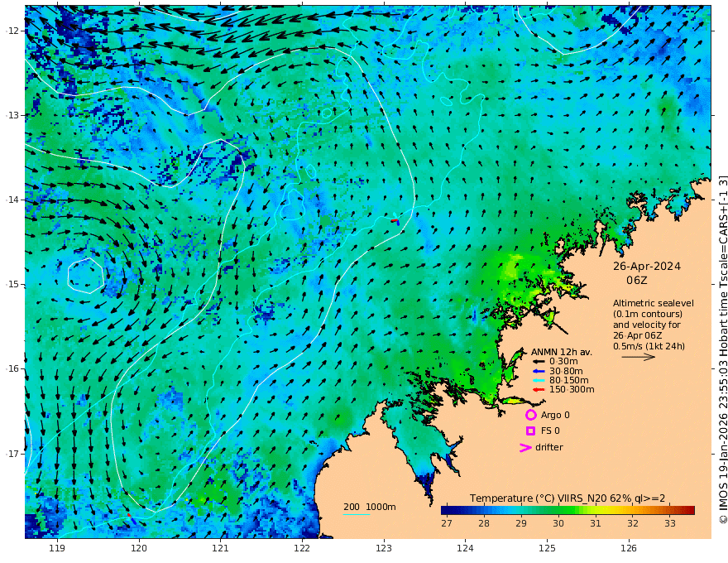The image size is (728, 563).
Task: Click the '200 1000m' depth legend text
Action: [x=370, y=507]
